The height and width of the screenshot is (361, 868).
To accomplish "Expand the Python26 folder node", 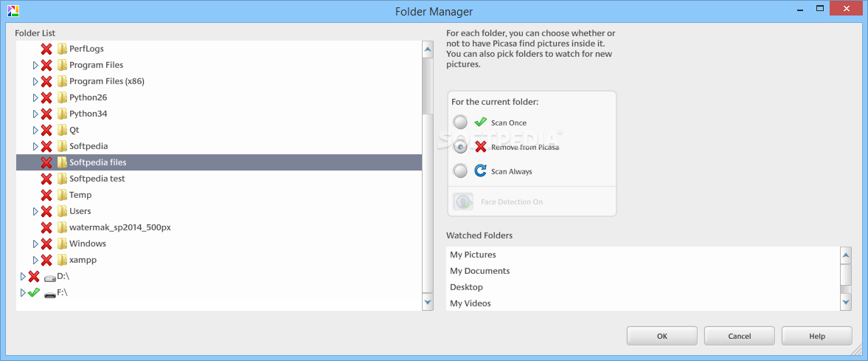I will pyautogui.click(x=35, y=97).
